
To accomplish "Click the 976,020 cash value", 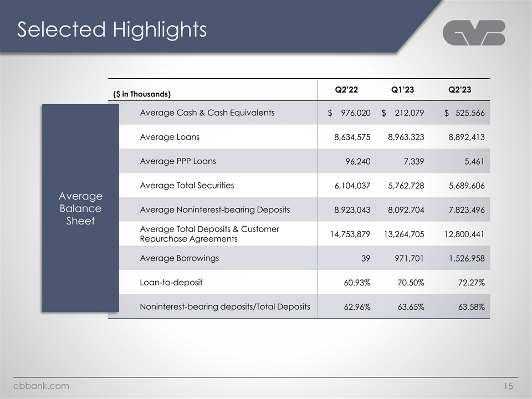I will pos(356,113).
